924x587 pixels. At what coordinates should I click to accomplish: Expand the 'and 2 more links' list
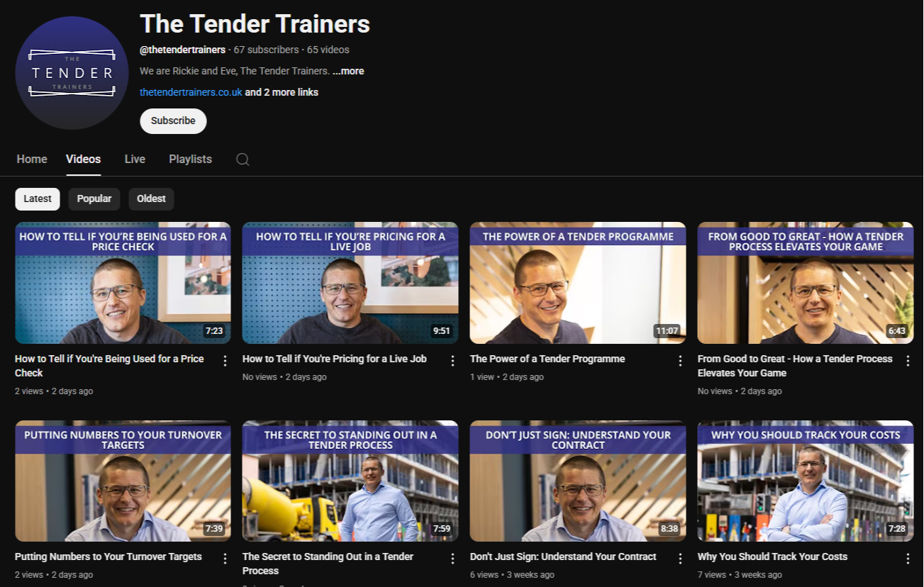coord(282,92)
